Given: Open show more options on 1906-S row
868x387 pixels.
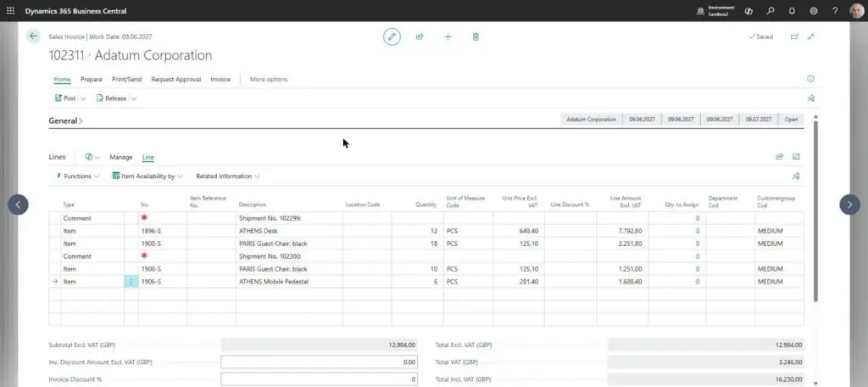Looking at the screenshot, I should pyautogui.click(x=131, y=282).
